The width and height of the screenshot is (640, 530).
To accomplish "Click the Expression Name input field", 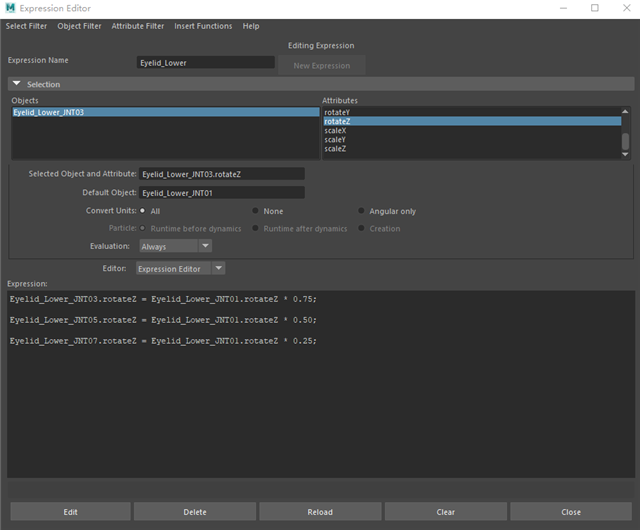I will (205, 62).
